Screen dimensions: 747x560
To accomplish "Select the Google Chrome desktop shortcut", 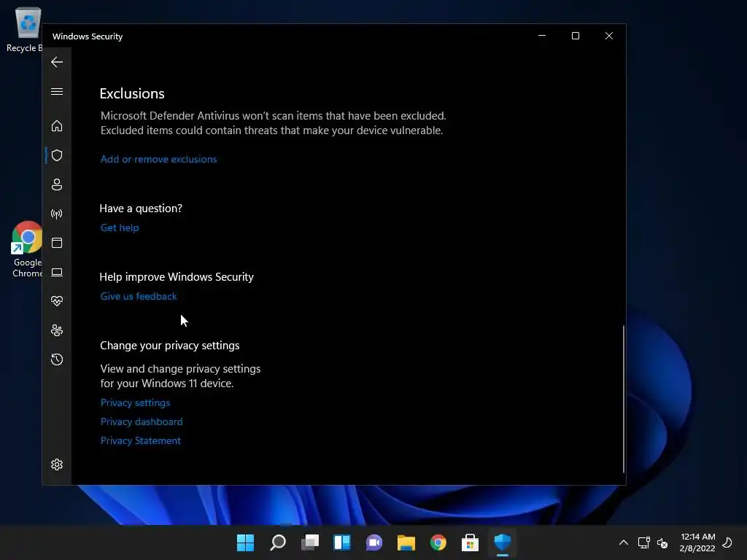I will point(27,249).
